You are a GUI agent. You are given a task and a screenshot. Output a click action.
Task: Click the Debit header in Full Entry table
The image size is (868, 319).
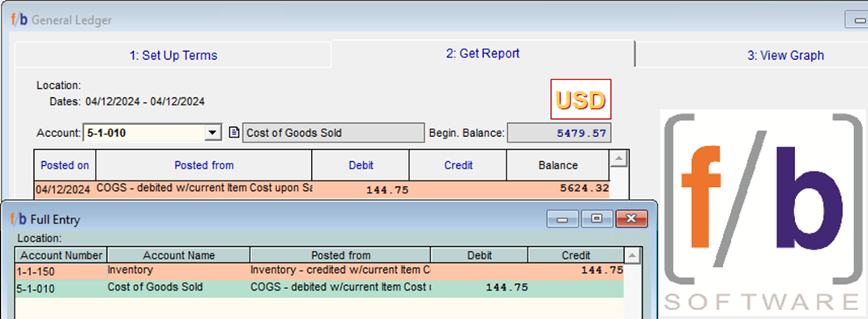point(480,255)
